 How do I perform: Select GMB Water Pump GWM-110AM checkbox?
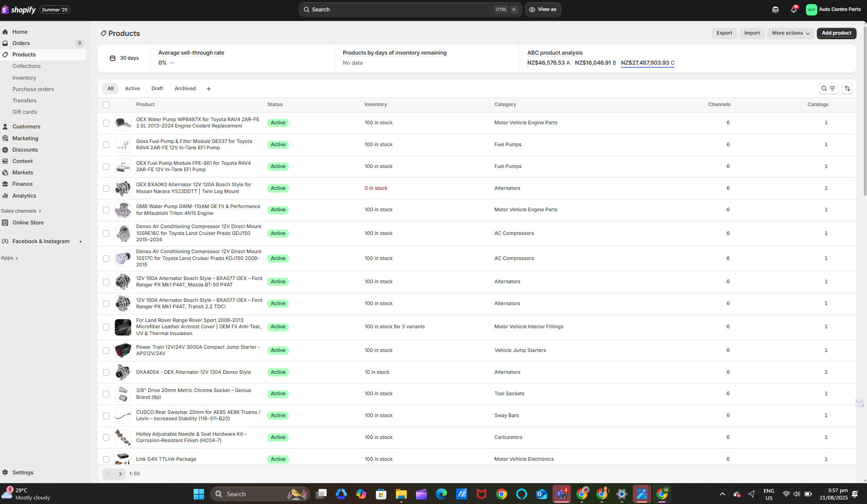pos(106,210)
